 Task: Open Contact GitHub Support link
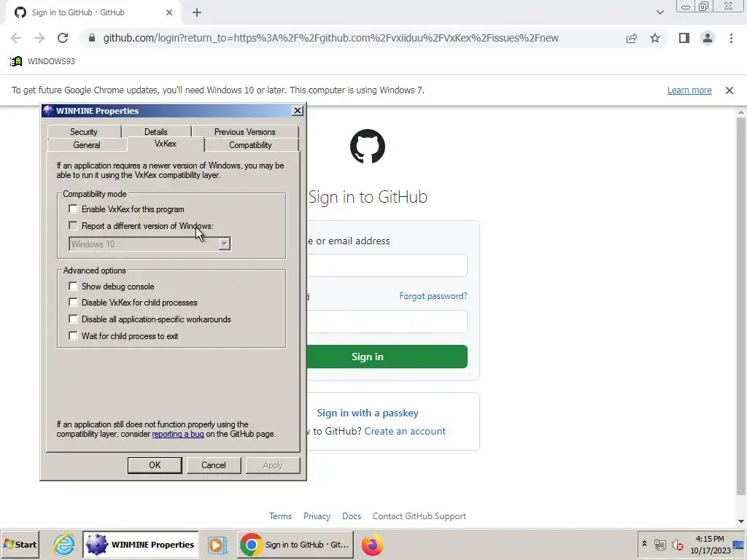tap(419, 516)
